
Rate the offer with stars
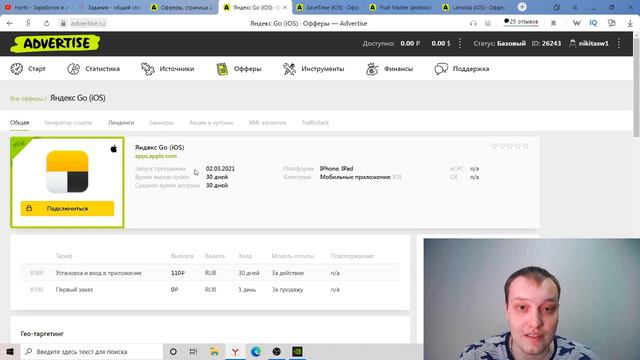[510, 146]
